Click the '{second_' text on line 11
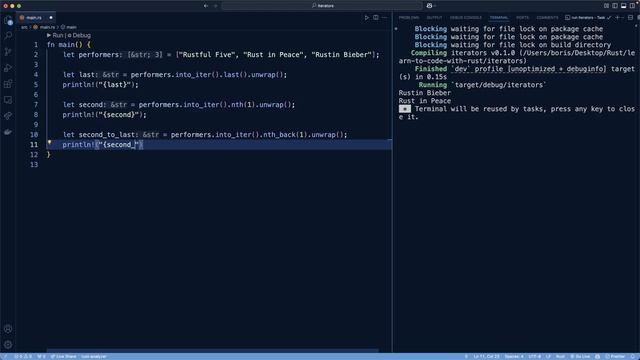 [118, 144]
